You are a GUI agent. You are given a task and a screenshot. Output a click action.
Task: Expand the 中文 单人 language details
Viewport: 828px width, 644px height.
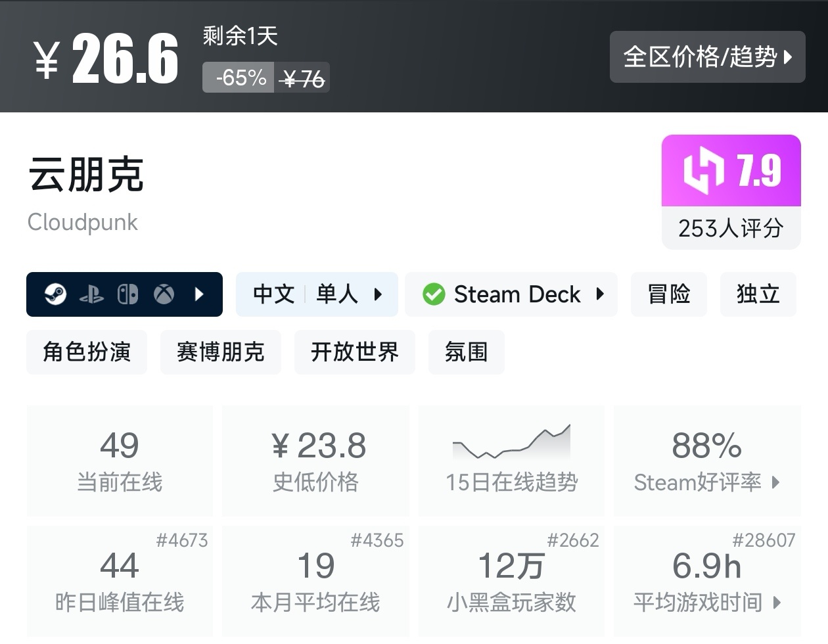point(317,294)
